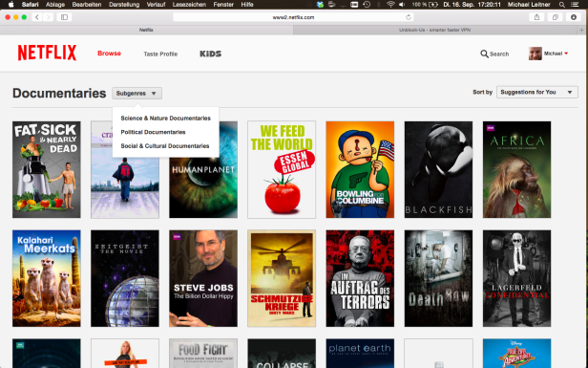
Task: Click the Michael Leitner user name
Action: 529,5
